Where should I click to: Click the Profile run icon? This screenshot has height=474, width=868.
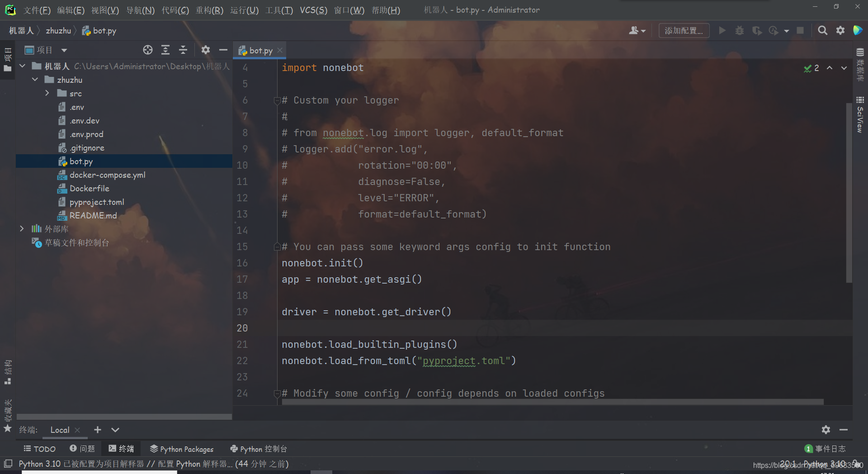pos(774,30)
